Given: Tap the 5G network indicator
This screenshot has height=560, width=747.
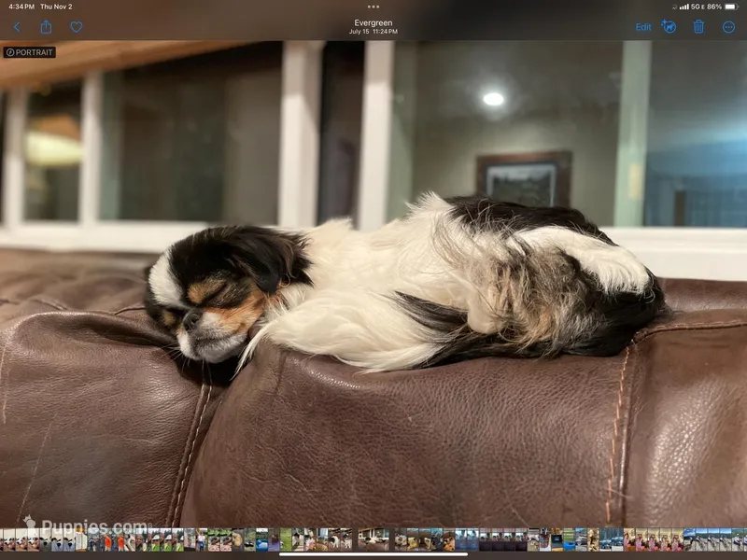Looking at the screenshot, I should 698,7.
